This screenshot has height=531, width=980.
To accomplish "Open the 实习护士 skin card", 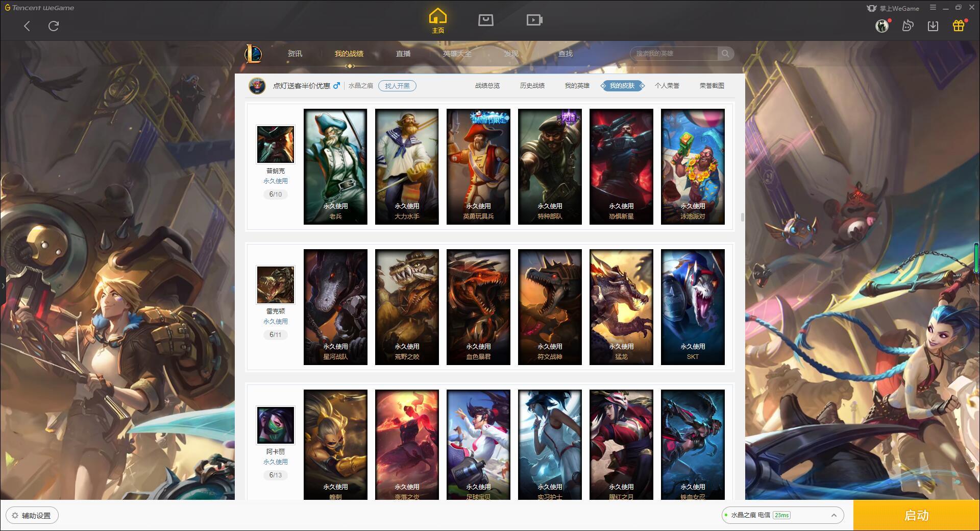I will point(550,444).
